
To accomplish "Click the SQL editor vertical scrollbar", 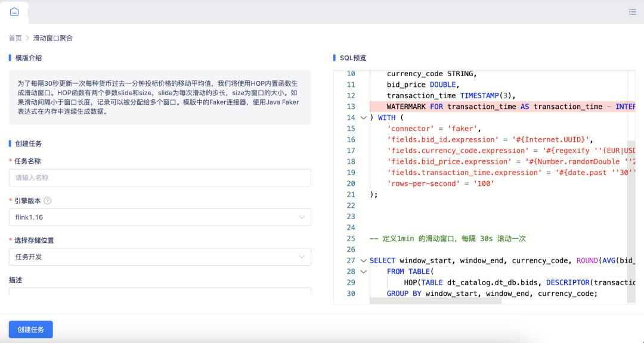I will (x=631, y=179).
